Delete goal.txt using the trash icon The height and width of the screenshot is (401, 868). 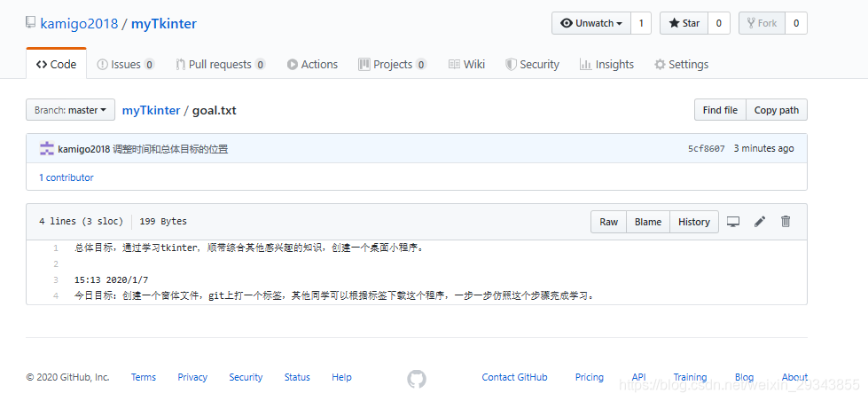click(x=785, y=222)
